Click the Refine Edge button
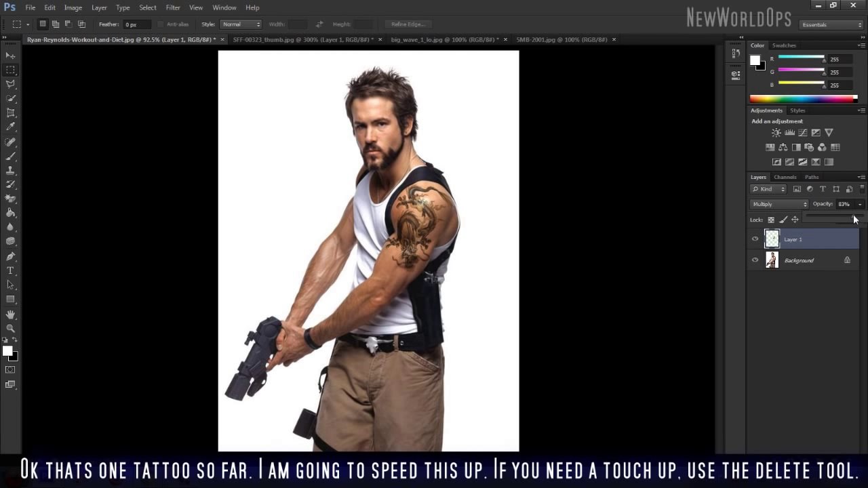Screen dimensions: 868x488 pos(408,24)
